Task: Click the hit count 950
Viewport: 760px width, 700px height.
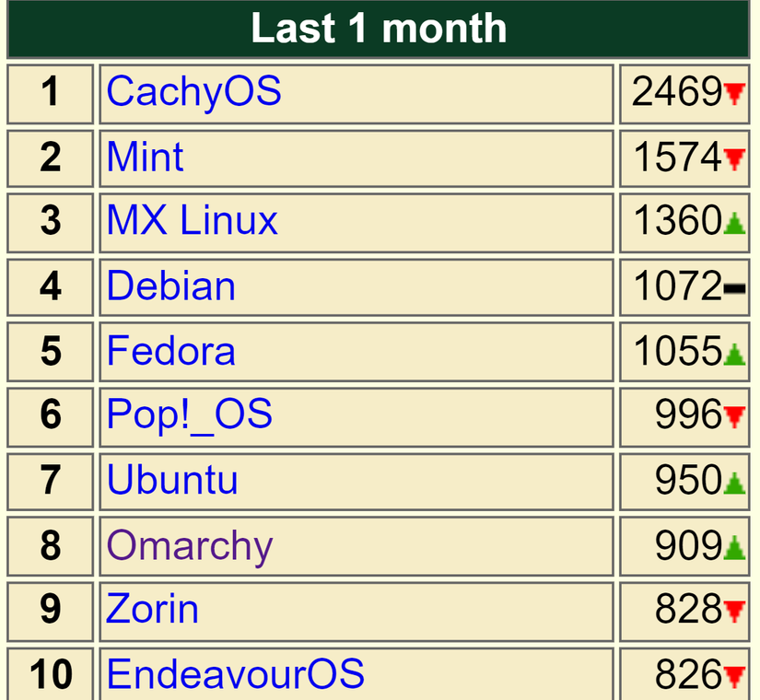Action: pos(689,480)
